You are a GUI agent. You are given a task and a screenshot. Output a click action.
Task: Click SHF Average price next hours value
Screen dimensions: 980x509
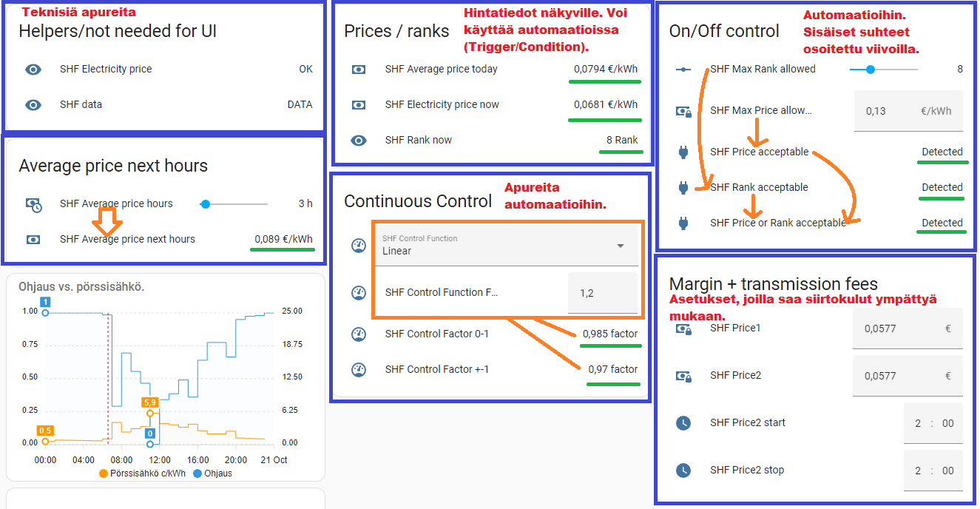click(x=283, y=240)
